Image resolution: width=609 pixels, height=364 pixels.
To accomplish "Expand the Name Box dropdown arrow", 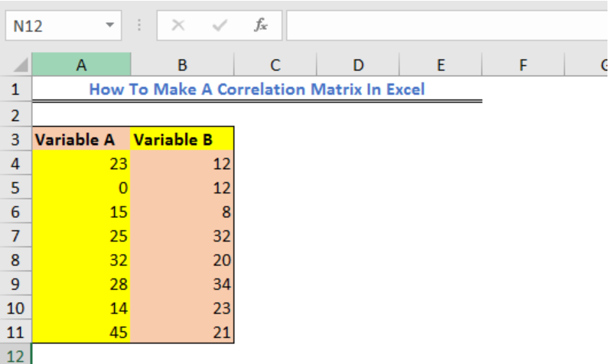I will coord(110,25).
